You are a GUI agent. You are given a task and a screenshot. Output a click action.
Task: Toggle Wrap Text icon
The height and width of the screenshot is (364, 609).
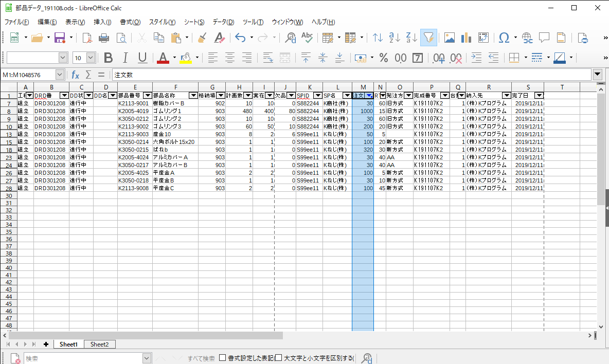(267, 58)
